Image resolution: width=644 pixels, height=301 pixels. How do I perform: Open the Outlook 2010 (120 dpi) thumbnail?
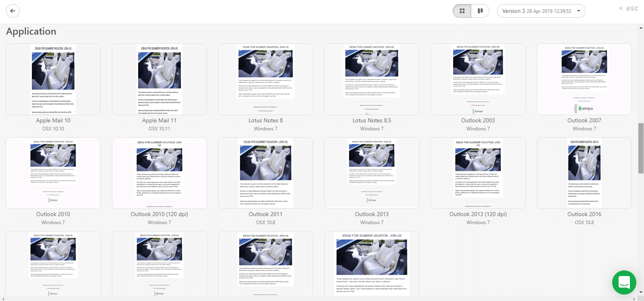pyautogui.click(x=159, y=173)
